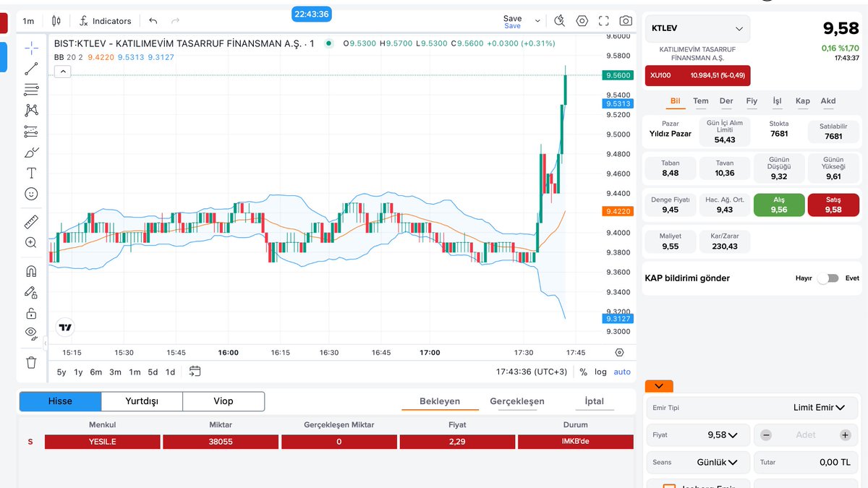Collapse the indicator legend chevron
This screenshot has height=488, width=868.
click(x=62, y=72)
